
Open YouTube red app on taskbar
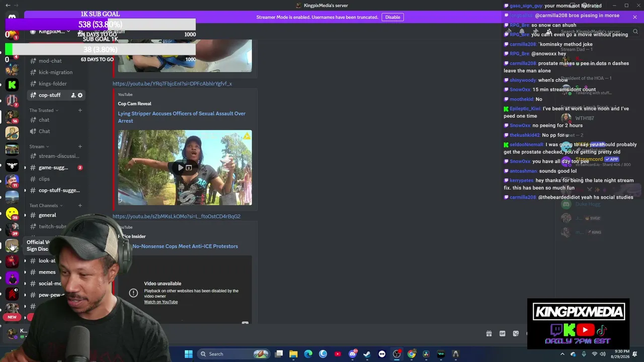click(x=338, y=354)
